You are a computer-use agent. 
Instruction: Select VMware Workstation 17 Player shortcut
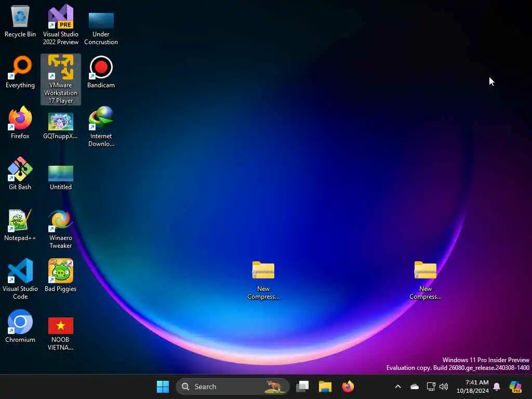(61, 79)
